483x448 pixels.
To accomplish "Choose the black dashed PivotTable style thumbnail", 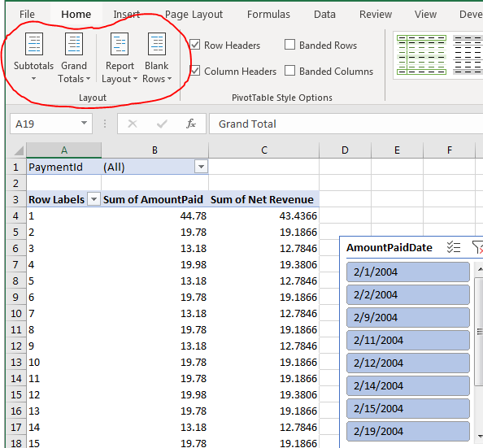I will [468, 54].
